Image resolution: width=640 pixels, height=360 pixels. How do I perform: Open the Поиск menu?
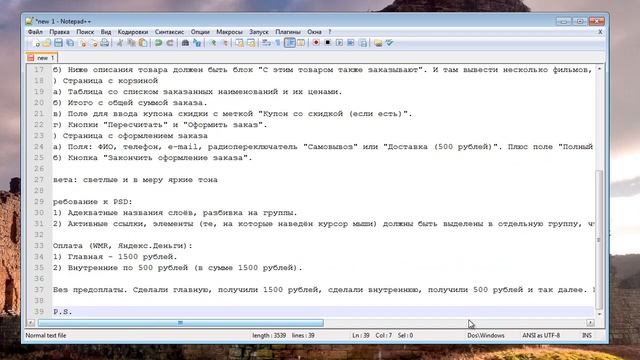(85, 32)
